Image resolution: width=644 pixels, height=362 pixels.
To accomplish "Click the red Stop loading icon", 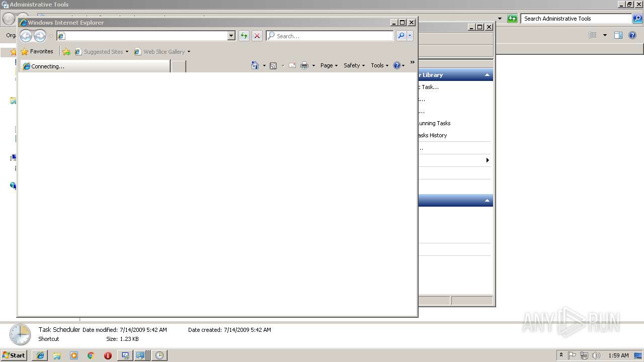I will [257, 36].
